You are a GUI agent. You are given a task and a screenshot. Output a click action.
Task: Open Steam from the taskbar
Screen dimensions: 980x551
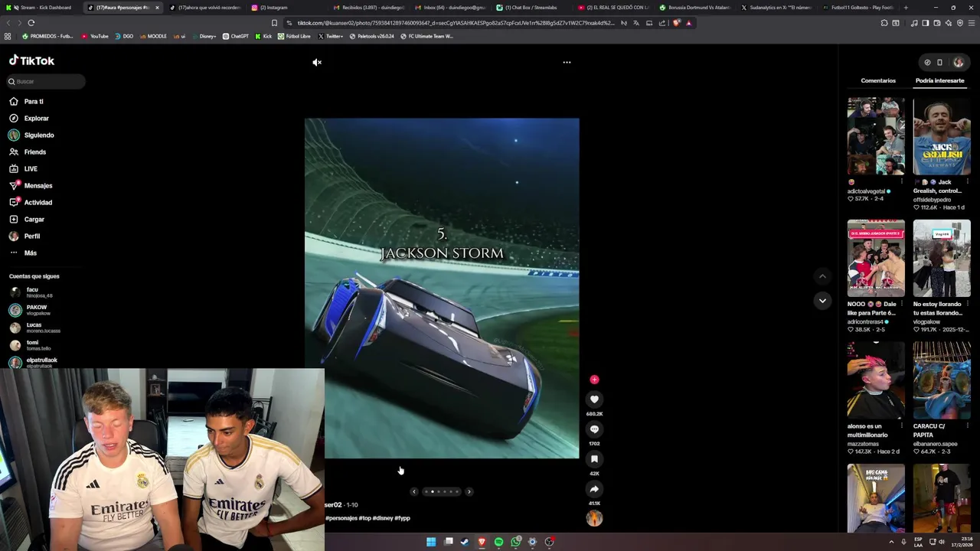[x=465, y=542]
